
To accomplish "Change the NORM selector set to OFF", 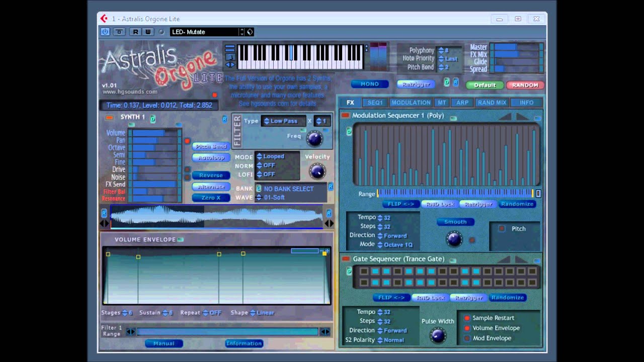I will [266, 165].
